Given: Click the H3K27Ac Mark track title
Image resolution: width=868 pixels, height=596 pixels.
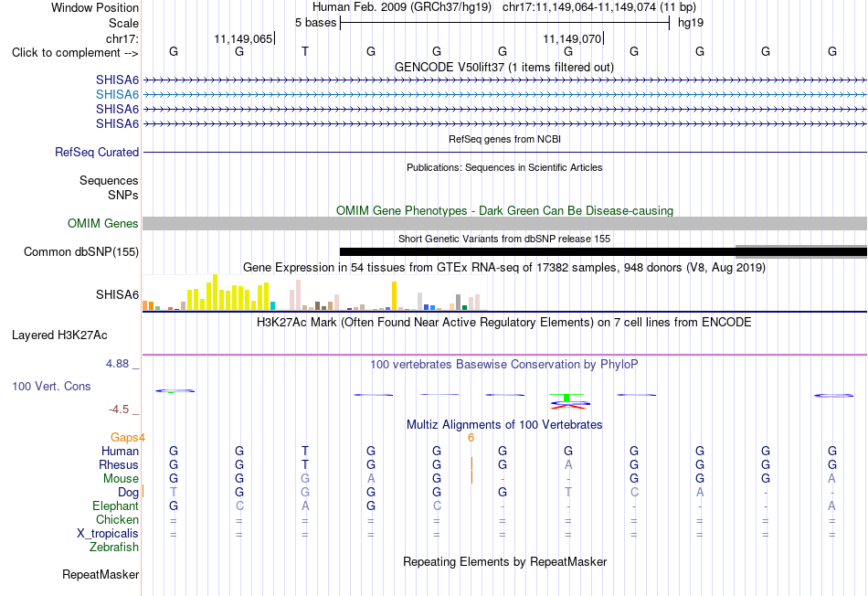Looking at the screenshot, I should tap(503, 323).
